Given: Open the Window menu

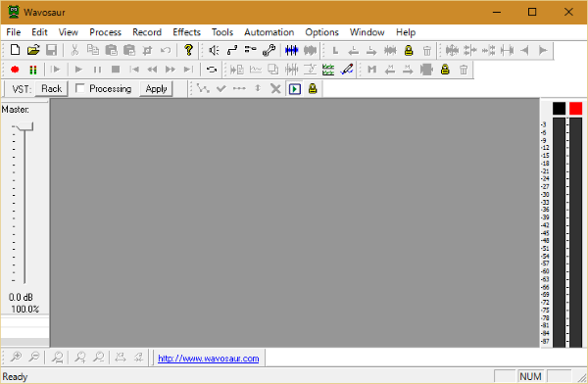Looking at the screenshot, I should pyautogui.click(x=367, y=32).
